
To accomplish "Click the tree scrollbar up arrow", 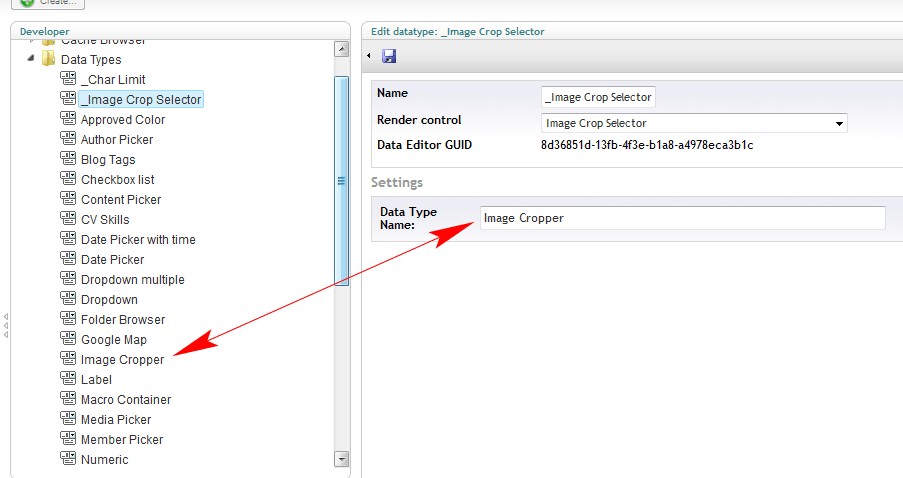I will click(x=342, y=50).
